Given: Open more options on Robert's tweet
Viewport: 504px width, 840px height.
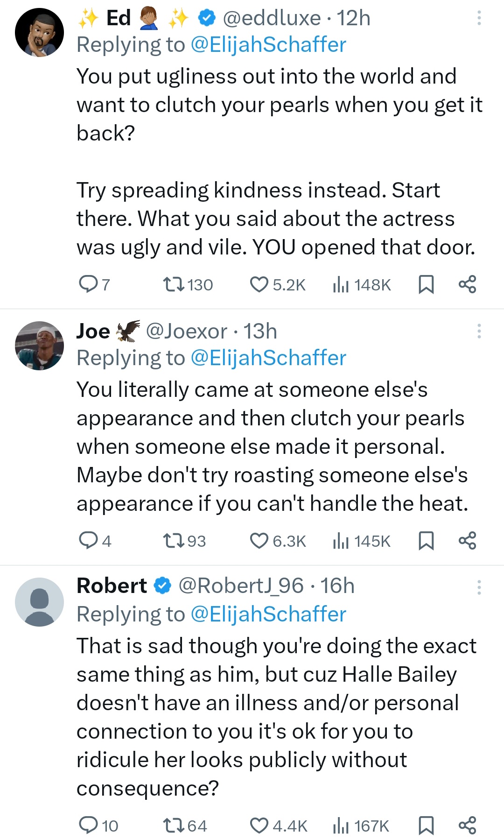Looking at the screenshot, I should coord(479,587).
